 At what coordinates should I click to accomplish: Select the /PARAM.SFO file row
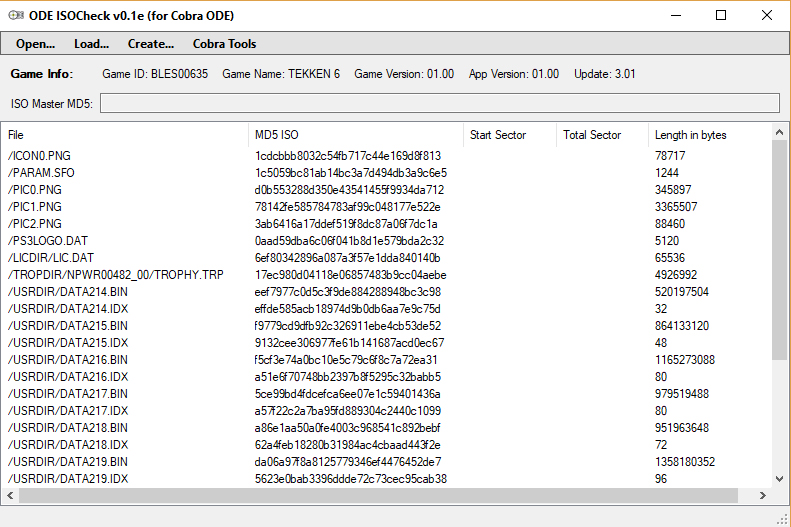pyautogui.click(x=41, y=173)
